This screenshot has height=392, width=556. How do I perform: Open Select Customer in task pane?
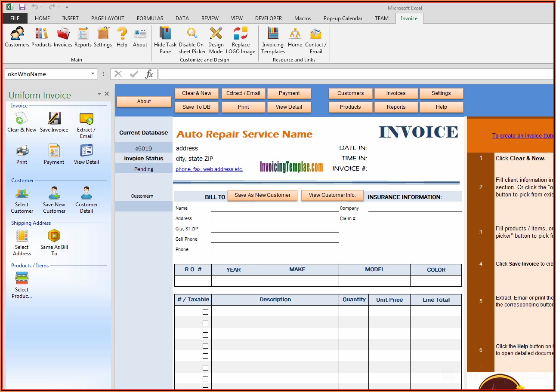coord(22,200)
